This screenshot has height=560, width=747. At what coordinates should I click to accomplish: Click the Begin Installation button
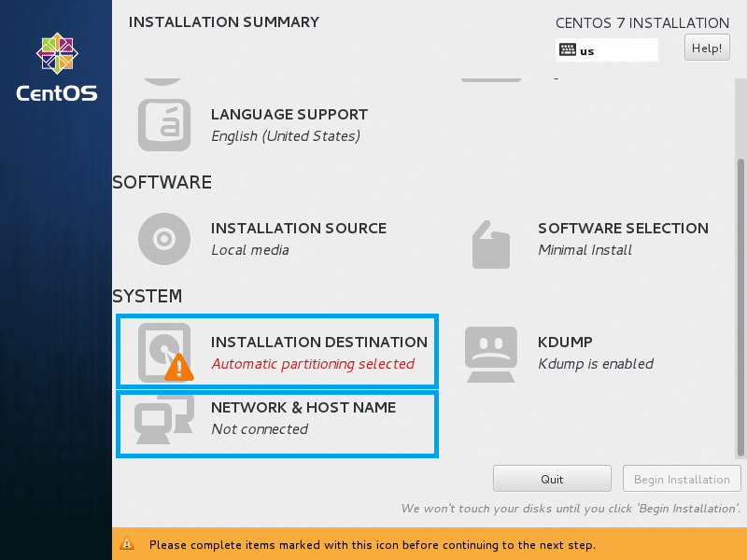pyautogui.click(x=682, y=479)
